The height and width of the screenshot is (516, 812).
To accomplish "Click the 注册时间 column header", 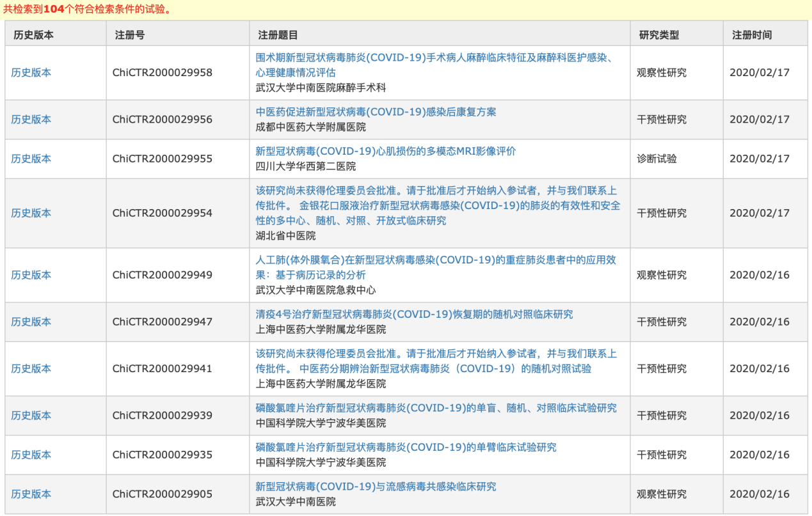I will 752,35.
